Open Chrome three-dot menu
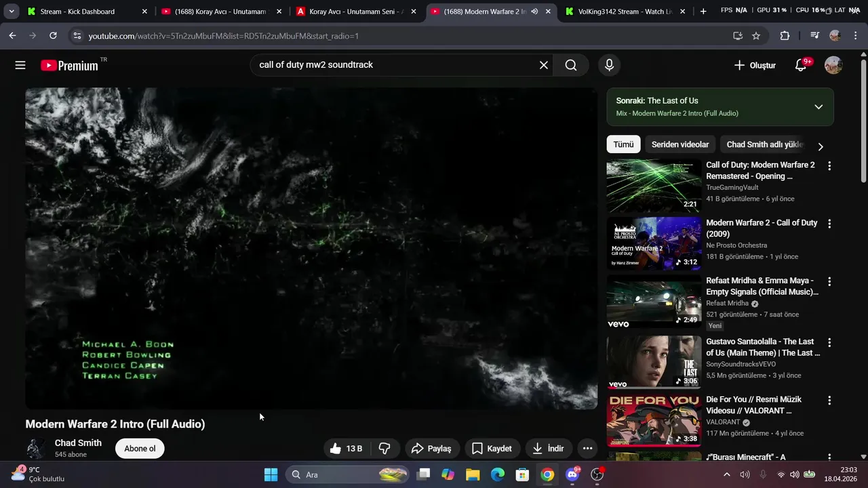 [855, 36]
